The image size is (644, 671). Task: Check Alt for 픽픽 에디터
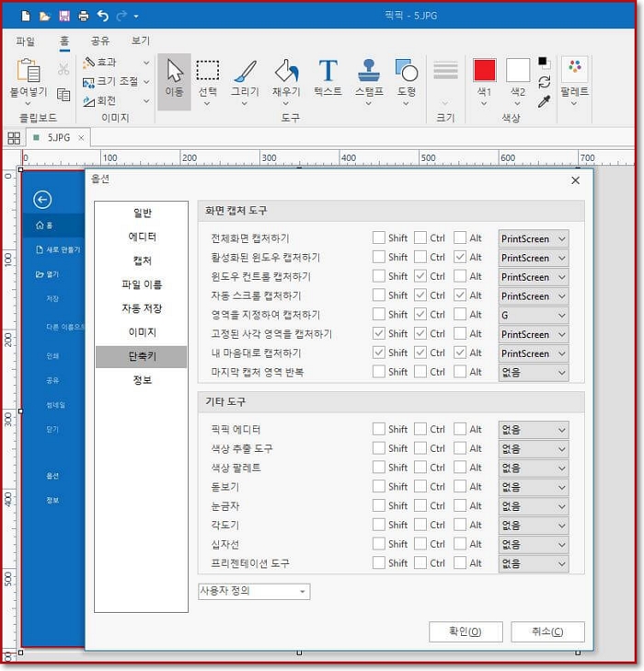[x=460, y=429]
